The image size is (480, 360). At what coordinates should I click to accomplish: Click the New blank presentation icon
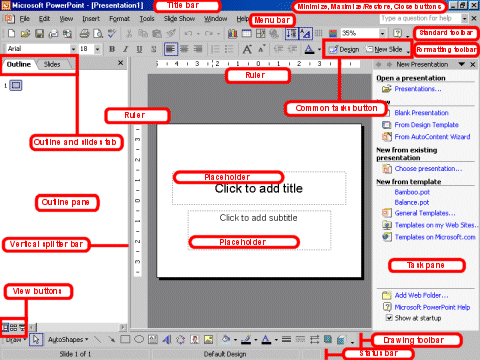(11, 33)
